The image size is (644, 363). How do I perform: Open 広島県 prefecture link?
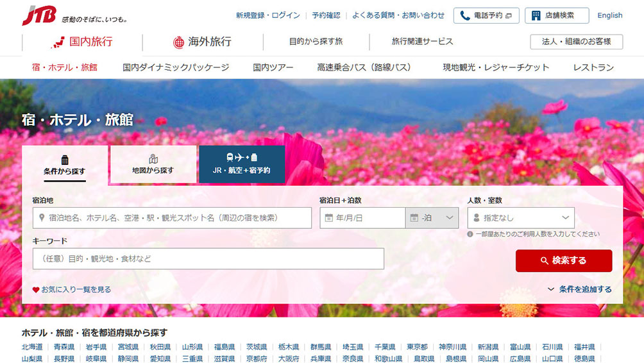520,359
